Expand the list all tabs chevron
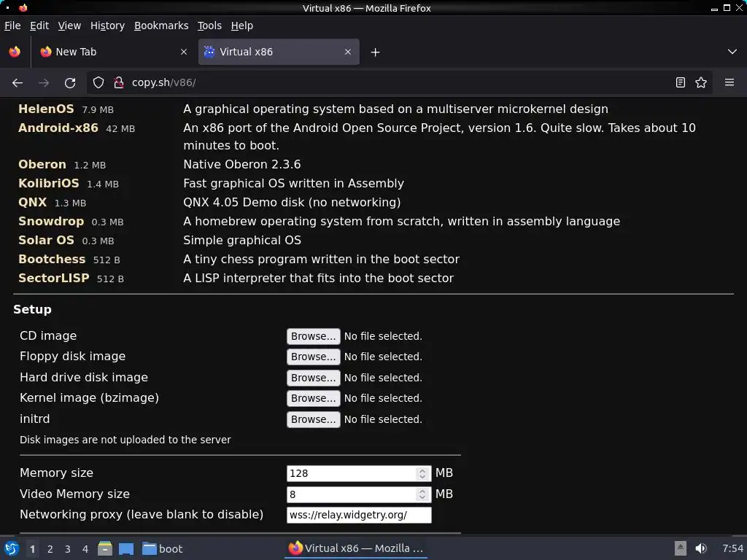Image resolution: width=747 pixels, height=560 pixels. (x=732, y=52)
